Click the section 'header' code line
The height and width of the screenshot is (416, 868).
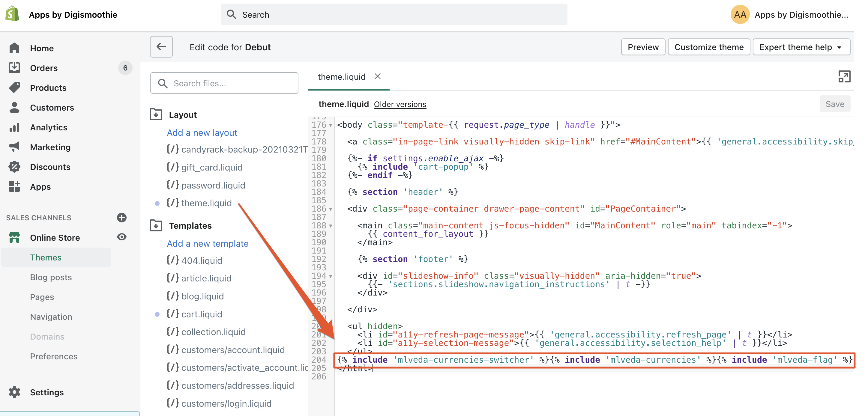coord(403,192)
